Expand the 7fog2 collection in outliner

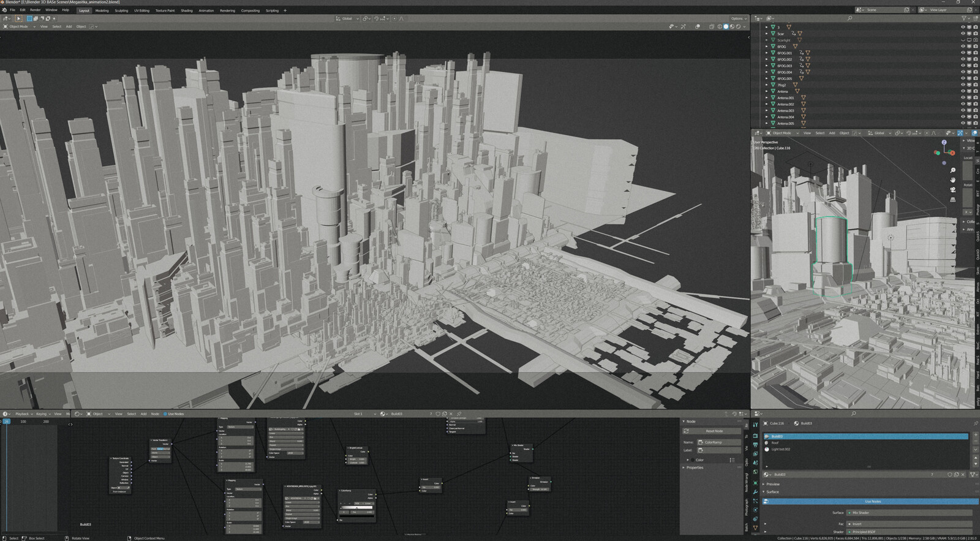click(x=766, y=85)
